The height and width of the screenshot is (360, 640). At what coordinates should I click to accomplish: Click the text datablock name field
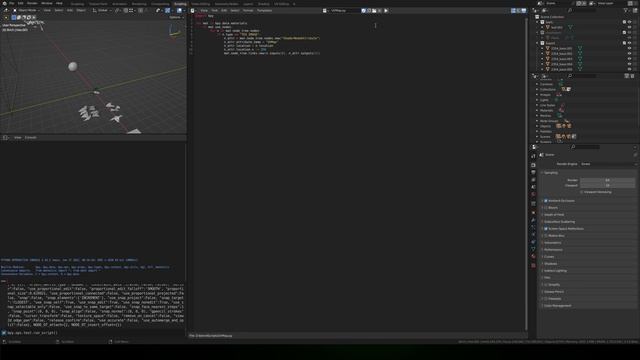(345, 11)
